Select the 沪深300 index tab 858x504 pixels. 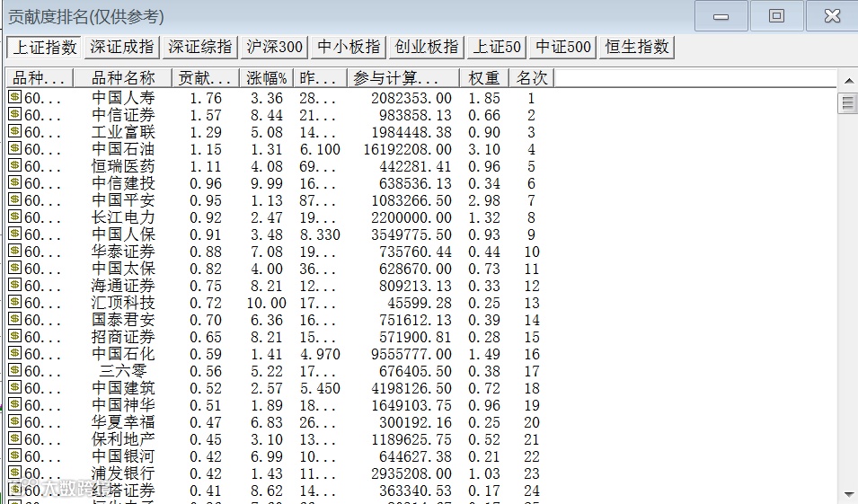click(274, 47)
